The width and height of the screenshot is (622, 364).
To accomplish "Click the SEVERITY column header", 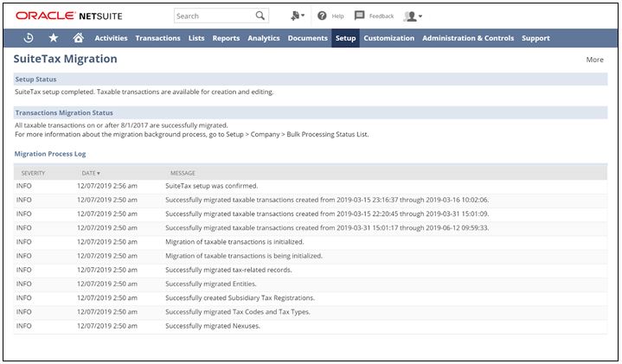I will 34,173.
